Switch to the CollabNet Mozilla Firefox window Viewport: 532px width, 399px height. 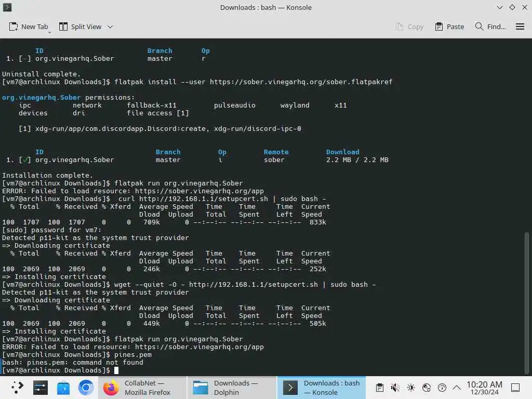click(x=142, y=388)
